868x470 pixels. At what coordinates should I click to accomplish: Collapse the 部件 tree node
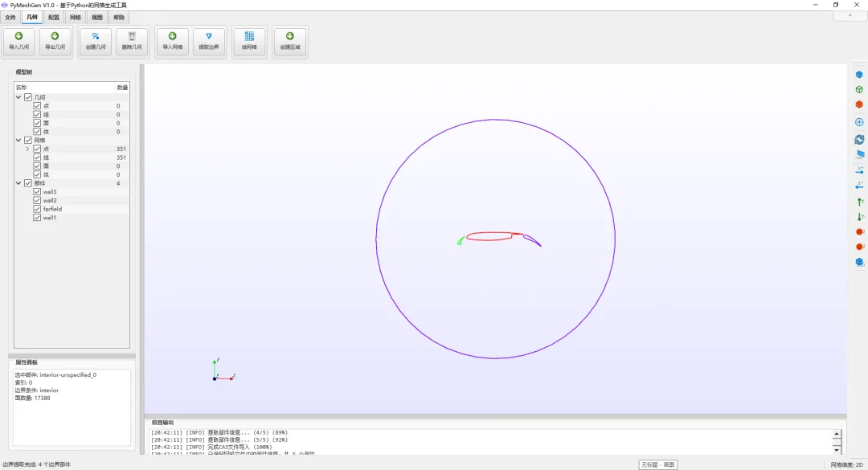click(18, 183)
